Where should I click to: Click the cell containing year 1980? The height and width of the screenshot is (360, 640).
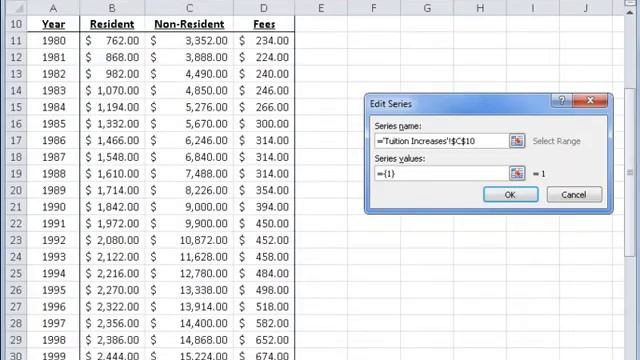[x=53, y=41]
